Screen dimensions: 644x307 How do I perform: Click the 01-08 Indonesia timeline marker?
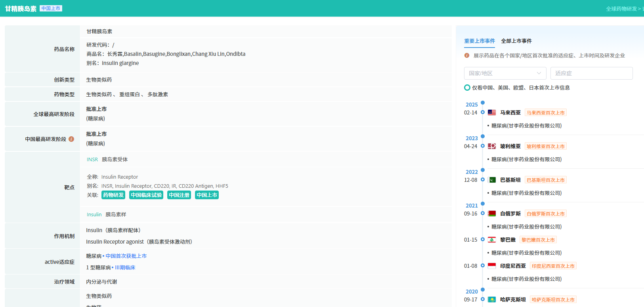[x=483, y=266]
